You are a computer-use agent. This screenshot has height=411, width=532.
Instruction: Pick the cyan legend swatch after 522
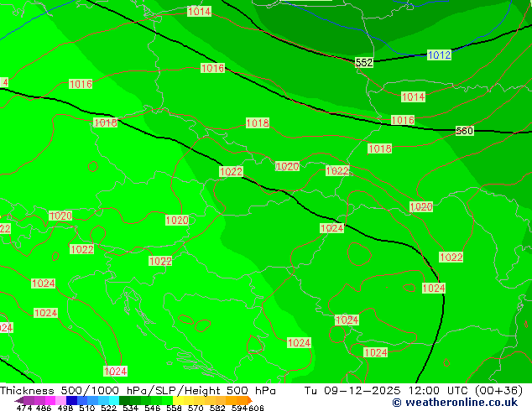pos(114,400)
